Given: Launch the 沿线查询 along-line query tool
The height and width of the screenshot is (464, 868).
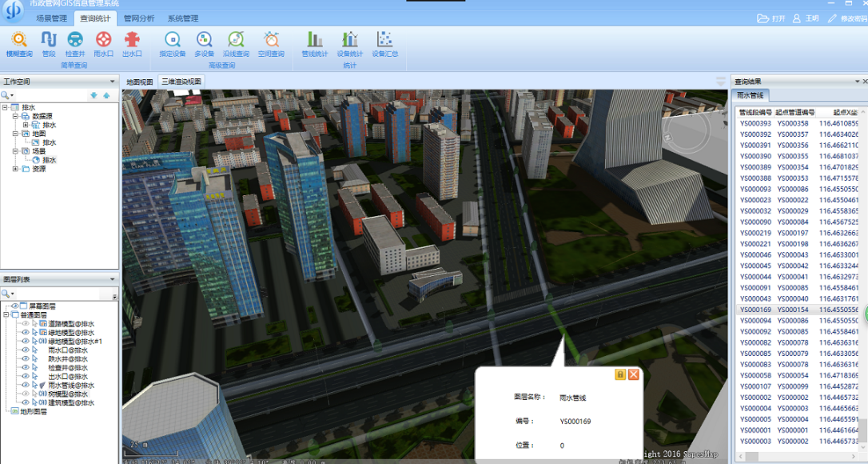Looking at the screenshot, I should pyautogui.click(x=236, y=43).
